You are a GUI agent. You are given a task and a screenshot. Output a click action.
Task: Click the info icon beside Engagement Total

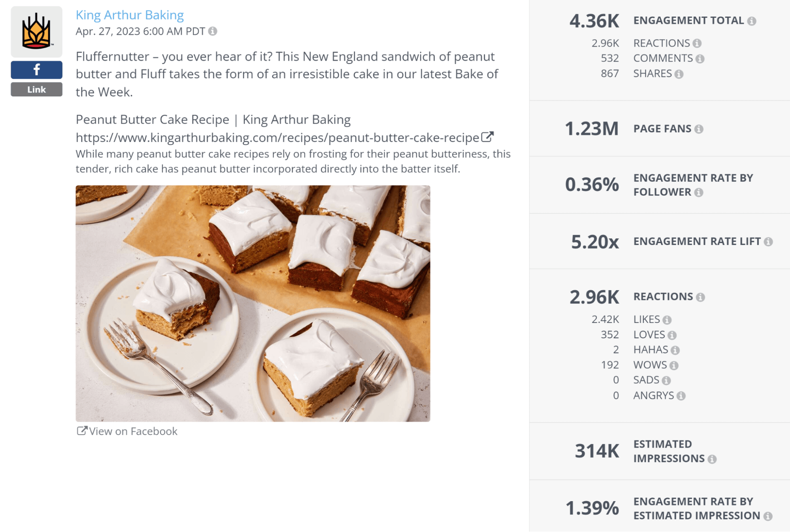[x=753, y=21]
